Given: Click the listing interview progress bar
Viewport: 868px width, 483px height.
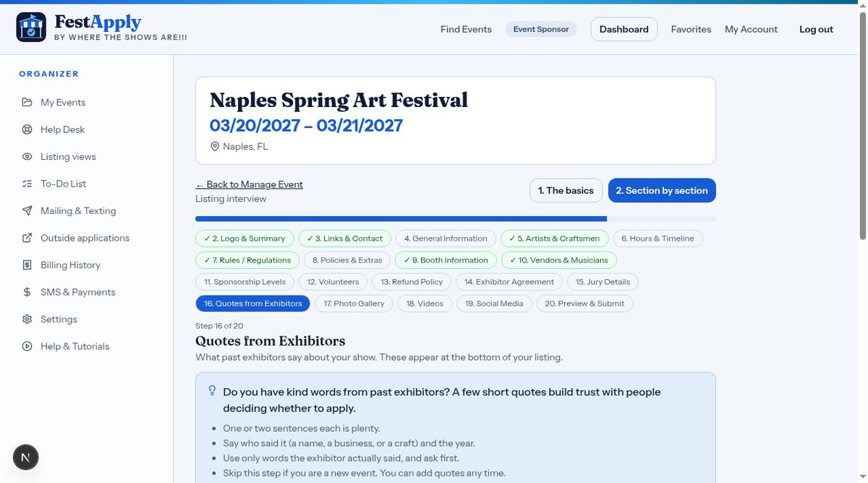Looking at the screenshot, I should [456, 218].
